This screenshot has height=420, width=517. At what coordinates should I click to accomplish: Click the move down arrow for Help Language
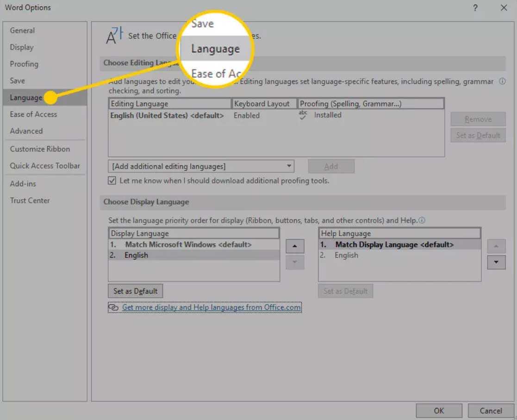tap(496, 262)
